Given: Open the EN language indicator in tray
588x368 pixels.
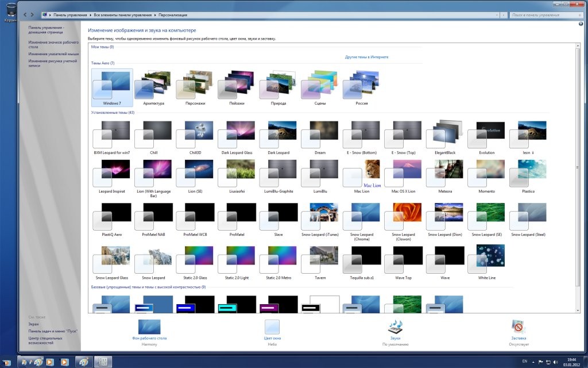Looking at the screenshot, I should pyautogui.click(x=525, y=361).
